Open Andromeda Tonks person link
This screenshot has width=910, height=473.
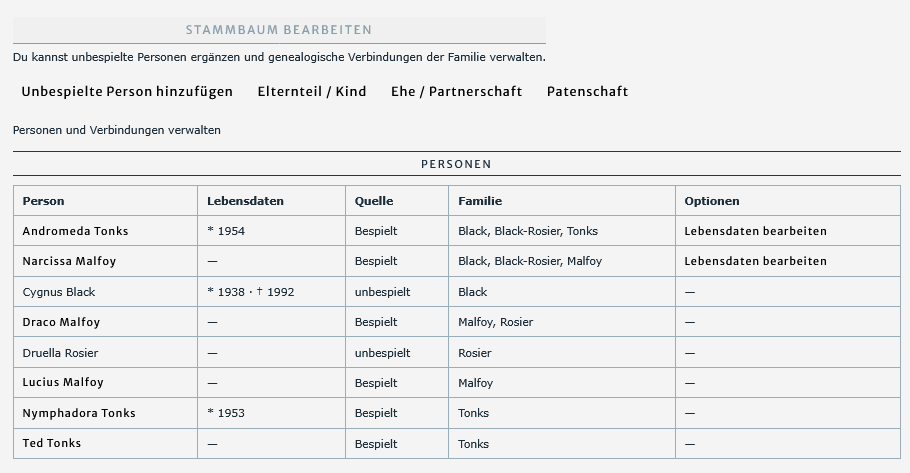pyautogui.click(x=75, y=231)
